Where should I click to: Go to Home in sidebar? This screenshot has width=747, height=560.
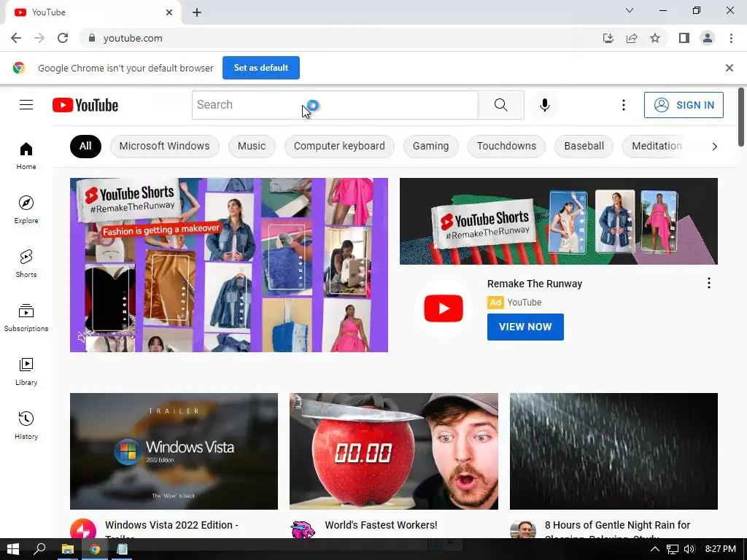26,156
